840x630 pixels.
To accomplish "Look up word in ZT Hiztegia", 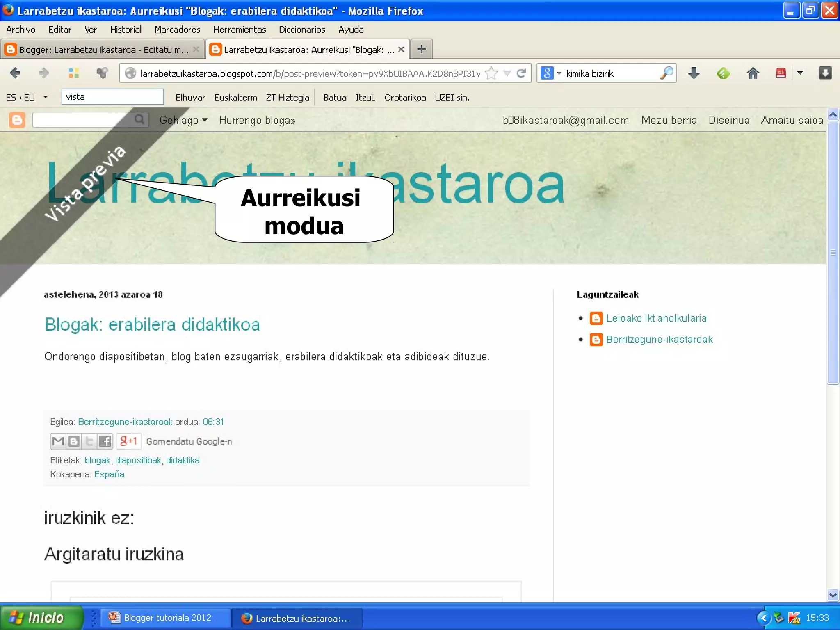I will pos(288,98).
